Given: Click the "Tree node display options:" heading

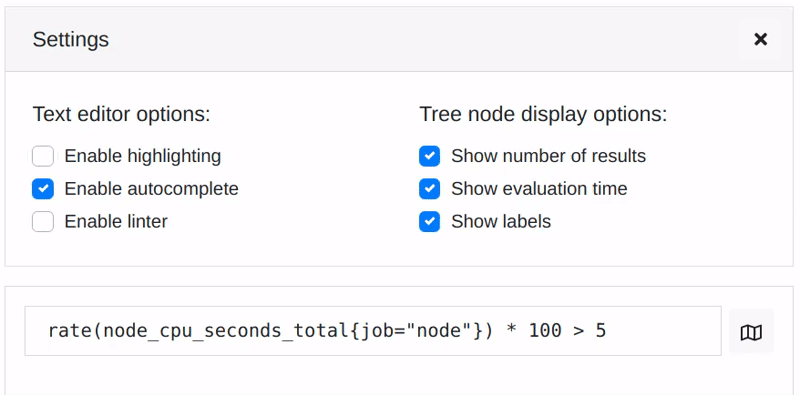Looking at the screenshot, I should (x=543, y=114).
